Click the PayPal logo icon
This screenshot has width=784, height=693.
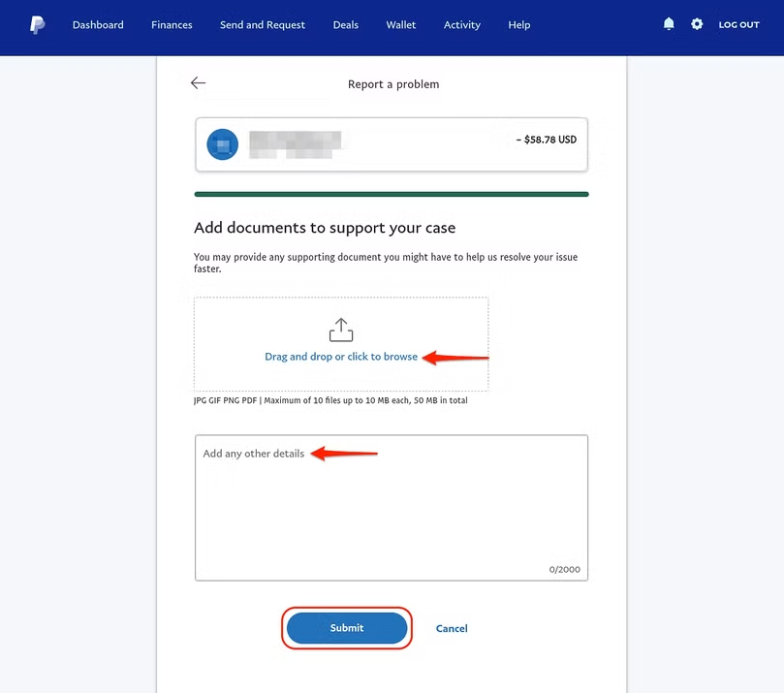coord(38,24)
